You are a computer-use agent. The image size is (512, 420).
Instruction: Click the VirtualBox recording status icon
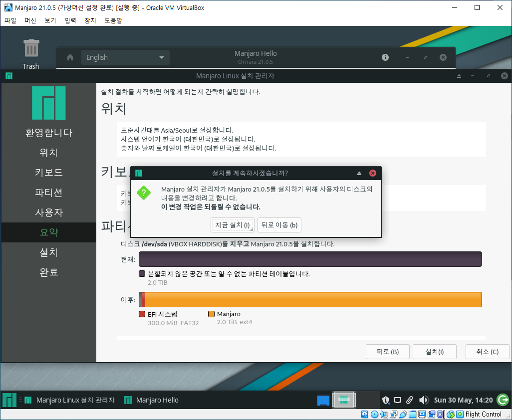click(x=431, y=415)
